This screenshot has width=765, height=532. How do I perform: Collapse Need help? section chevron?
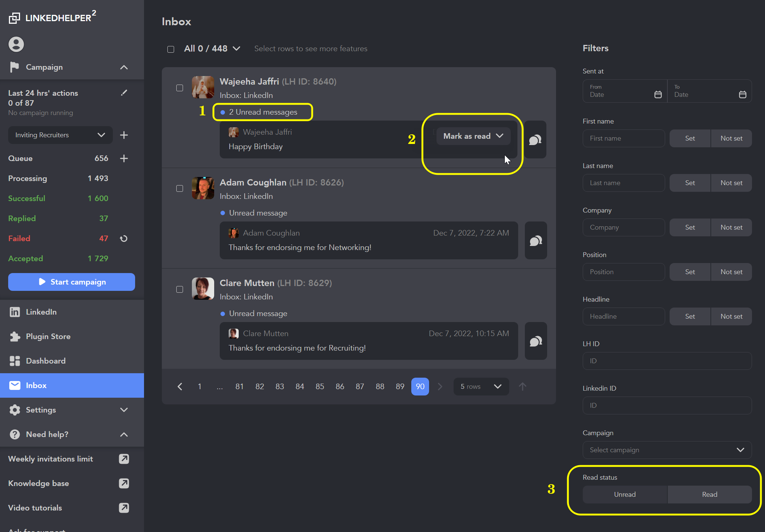coord(124,434)
